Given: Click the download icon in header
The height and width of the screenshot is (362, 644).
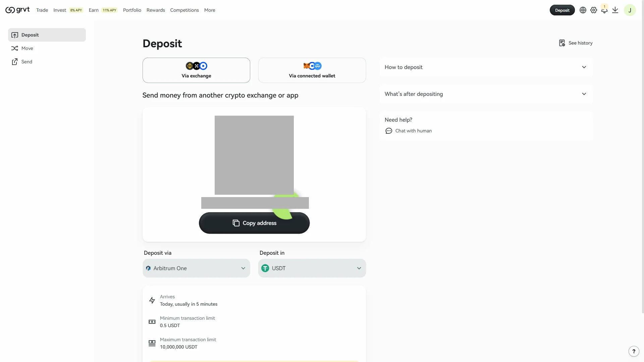Looking at the screenshot, I should [x=615, y=10].
